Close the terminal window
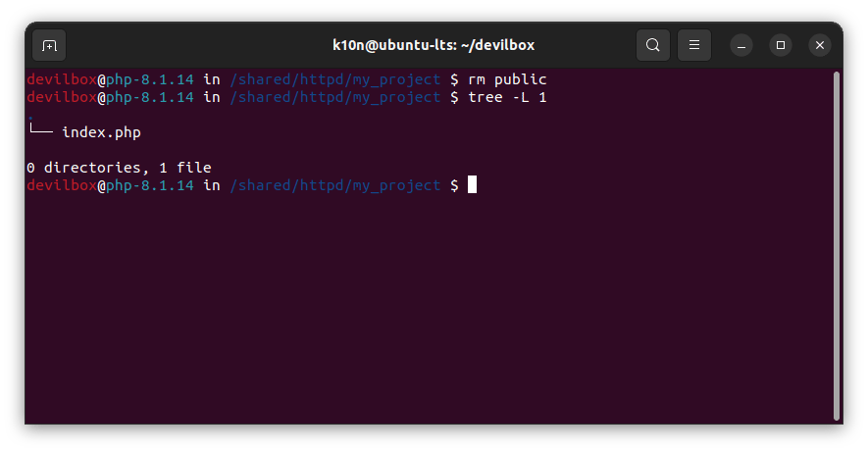Image resolution: width=868 pixels, height=452 pixels. tap(820, 45)
